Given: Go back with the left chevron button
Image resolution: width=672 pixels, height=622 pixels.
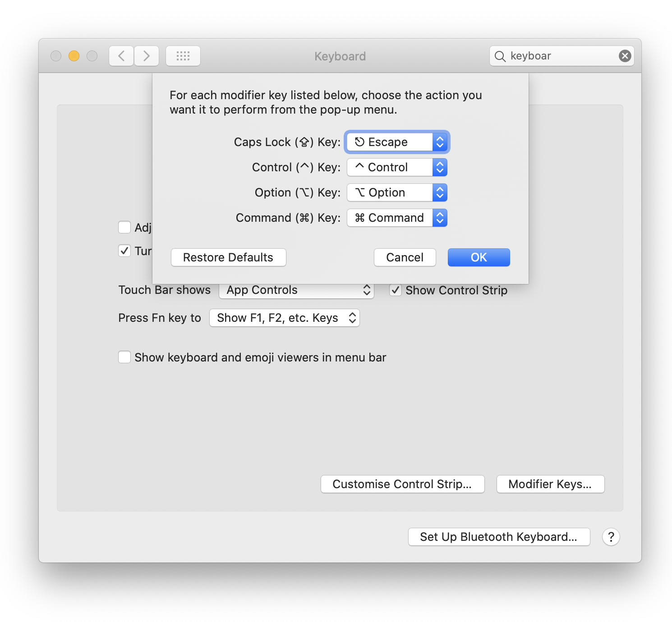Looking at the screenshot, I should [121, 56].
